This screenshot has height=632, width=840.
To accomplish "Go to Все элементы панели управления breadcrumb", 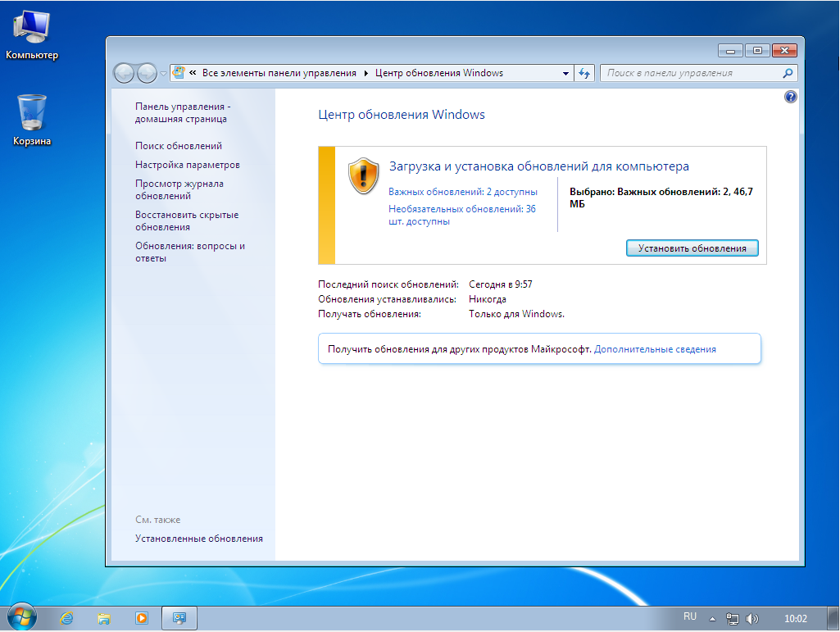I will [x=279, y=73].
